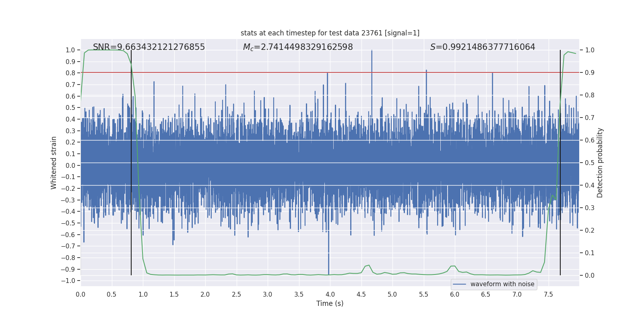Click the 4.0 tick label on time axis
This screenshot has height=322, width=644.
(330, 295)
